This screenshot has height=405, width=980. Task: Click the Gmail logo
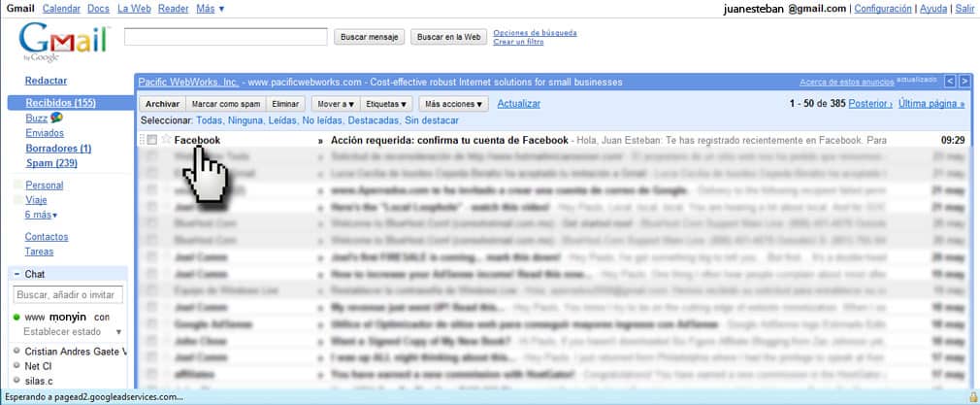pos(63,42)
